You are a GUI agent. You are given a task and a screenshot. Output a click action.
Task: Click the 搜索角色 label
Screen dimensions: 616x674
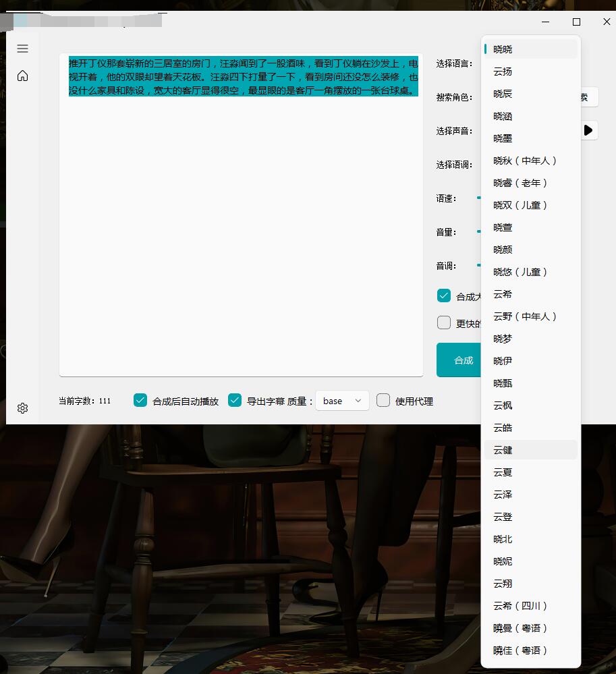[x=454, y=97]
